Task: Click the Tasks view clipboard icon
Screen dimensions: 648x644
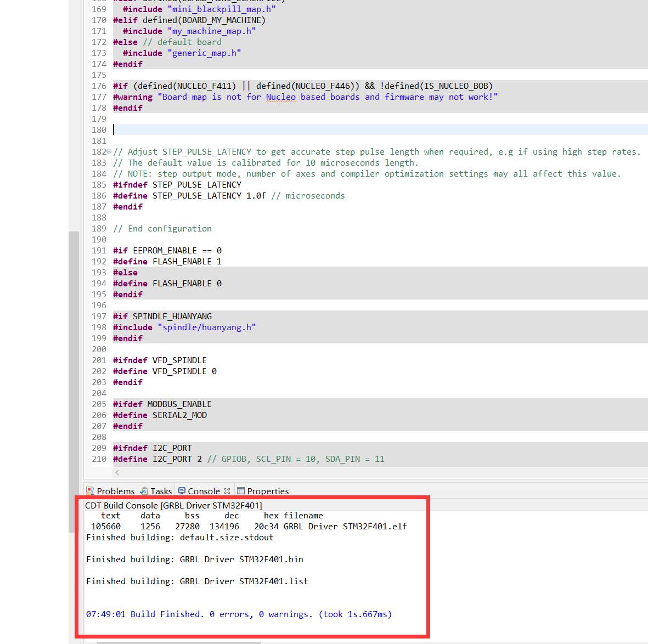Action: pos(144,491)
